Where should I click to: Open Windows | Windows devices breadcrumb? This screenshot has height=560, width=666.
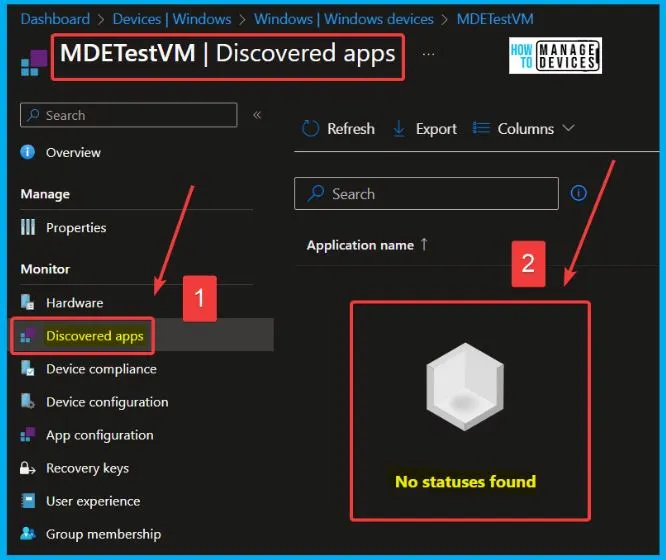pos(344,19)
